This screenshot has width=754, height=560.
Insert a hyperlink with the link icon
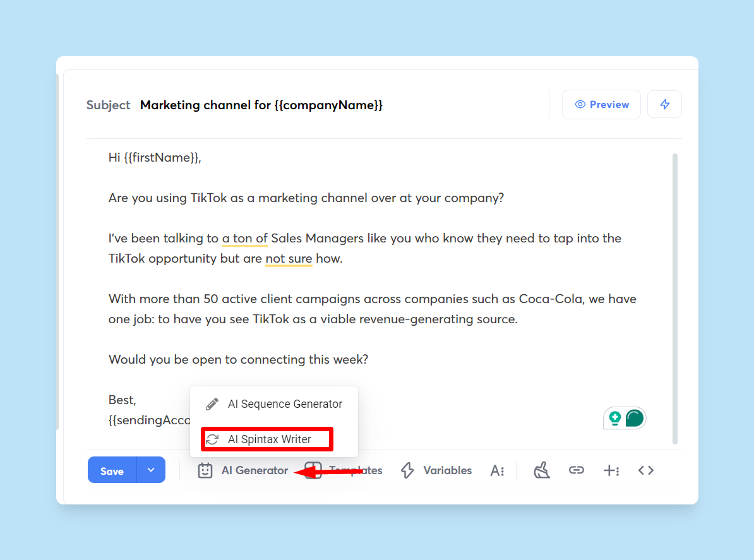click(x=576, y=470)
